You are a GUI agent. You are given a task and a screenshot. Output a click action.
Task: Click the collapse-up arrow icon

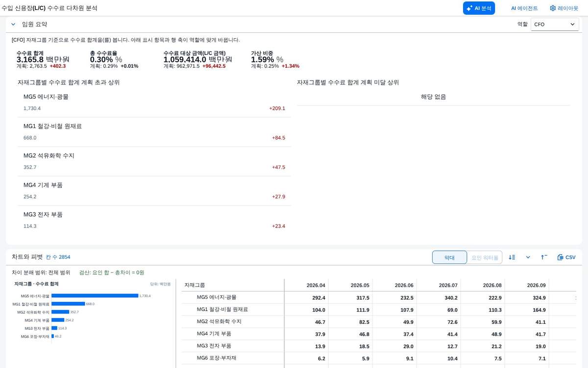[x=544, y=257]
